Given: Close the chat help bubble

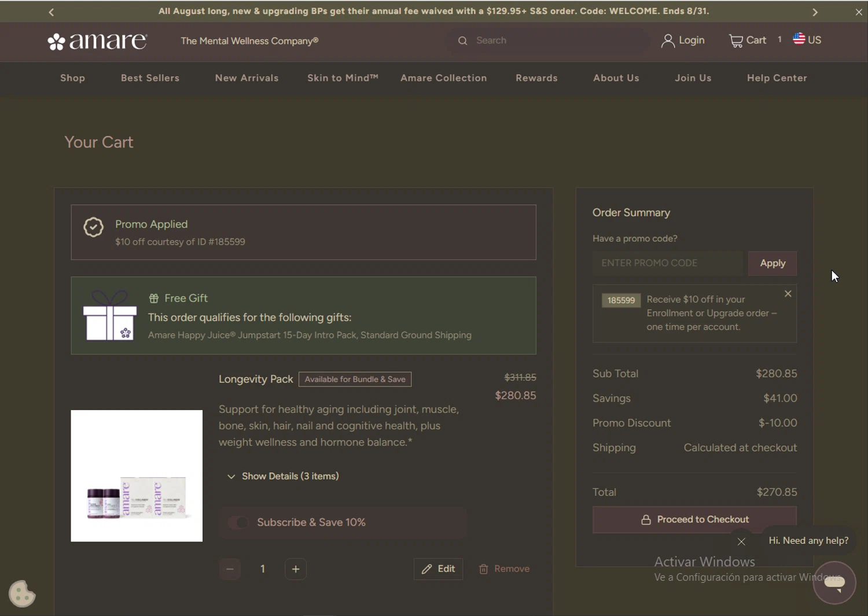Looking at the screenshot, I should (x=741, y=541).
